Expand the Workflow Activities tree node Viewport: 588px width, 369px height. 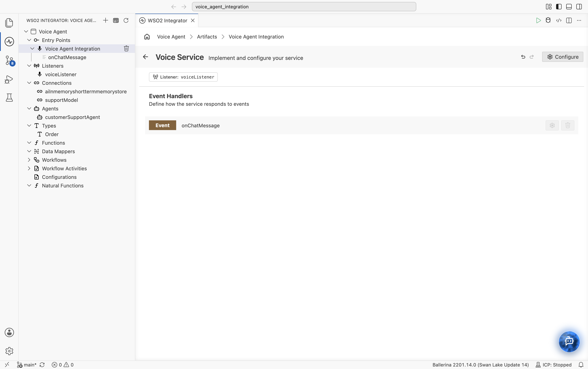point(29,168)
